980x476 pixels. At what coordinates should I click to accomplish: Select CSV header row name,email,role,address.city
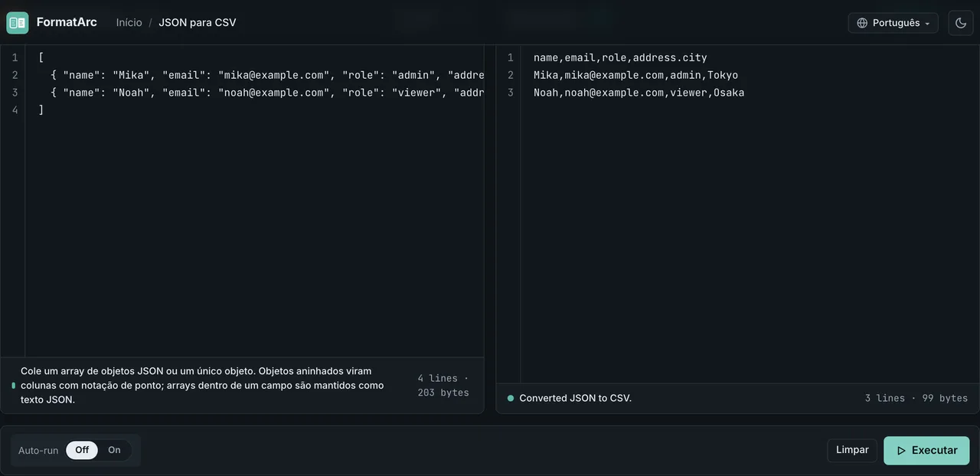620,57
